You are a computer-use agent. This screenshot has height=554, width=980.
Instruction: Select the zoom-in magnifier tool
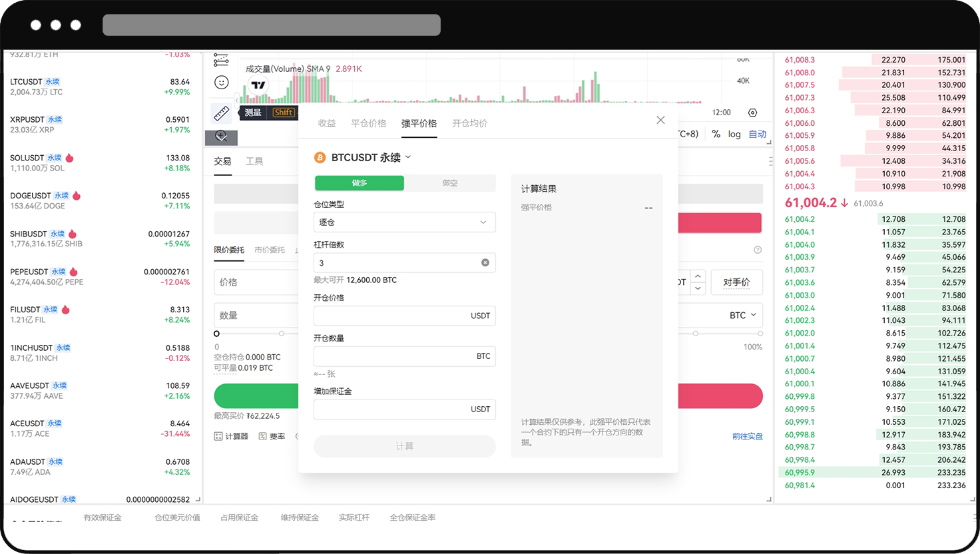pyautogui.click(x=221, y=137)
